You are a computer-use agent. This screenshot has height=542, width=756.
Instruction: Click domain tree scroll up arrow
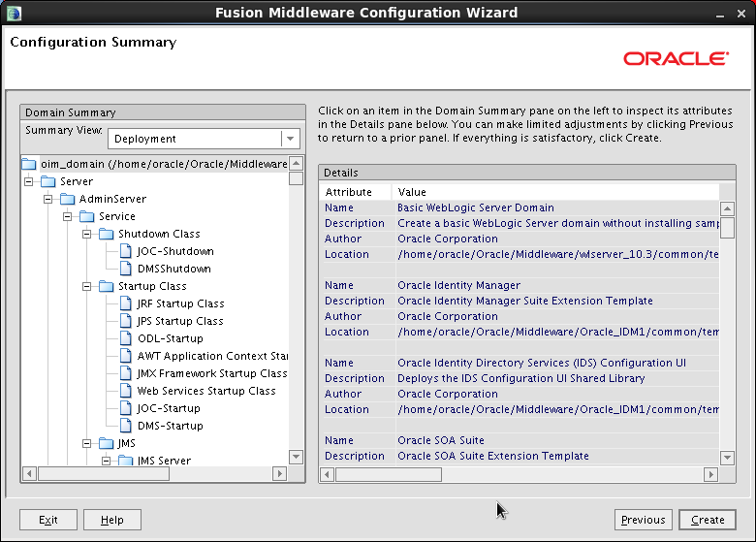tap(296, 163)
